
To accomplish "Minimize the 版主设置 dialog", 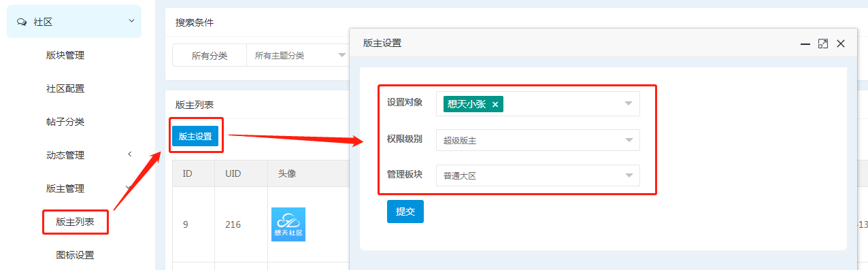I will (805, 44).
